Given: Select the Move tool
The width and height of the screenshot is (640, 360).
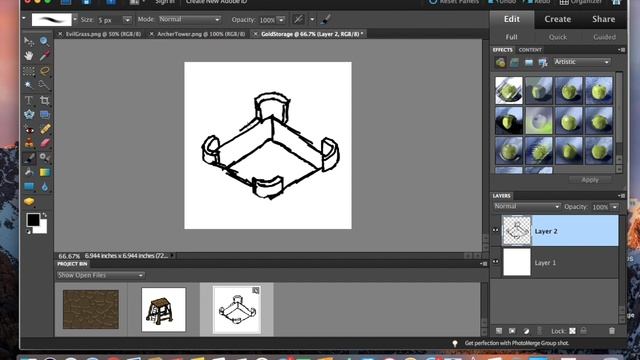Looking at the screenshot, I should click(x=29, y=41).
